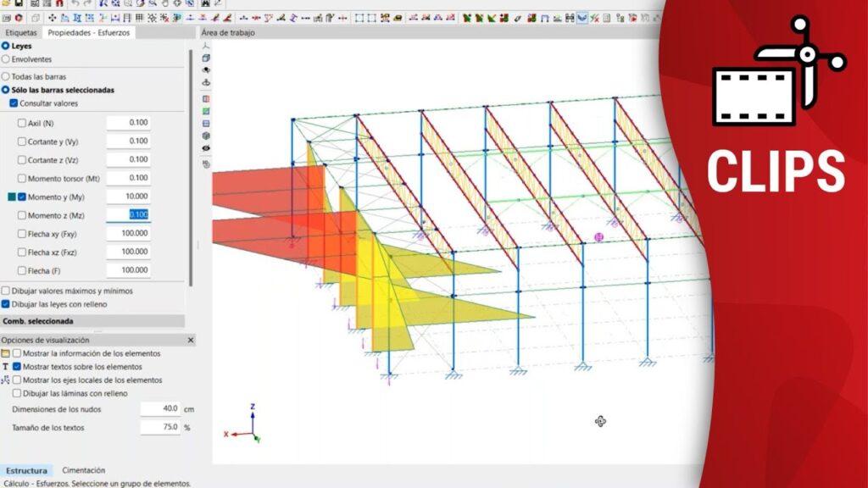Click the axes icon atop view strip
868x488 pixels.
(206, 45)
